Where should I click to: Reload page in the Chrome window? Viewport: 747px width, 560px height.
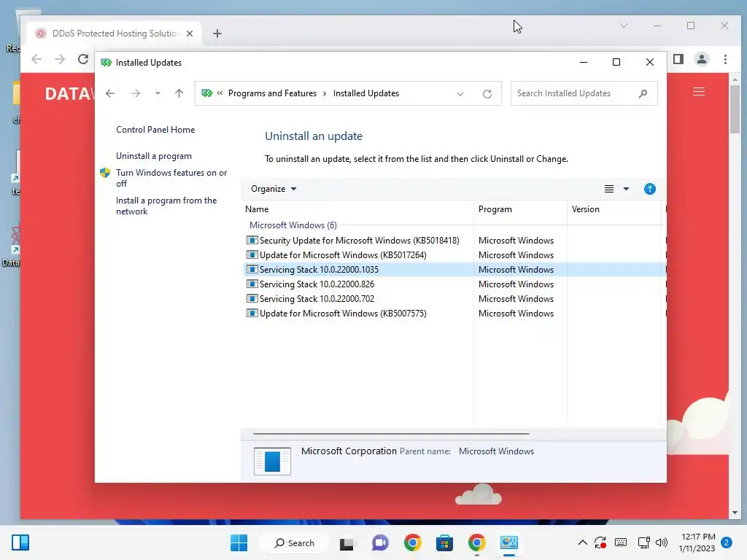click(x=83, y=59)
